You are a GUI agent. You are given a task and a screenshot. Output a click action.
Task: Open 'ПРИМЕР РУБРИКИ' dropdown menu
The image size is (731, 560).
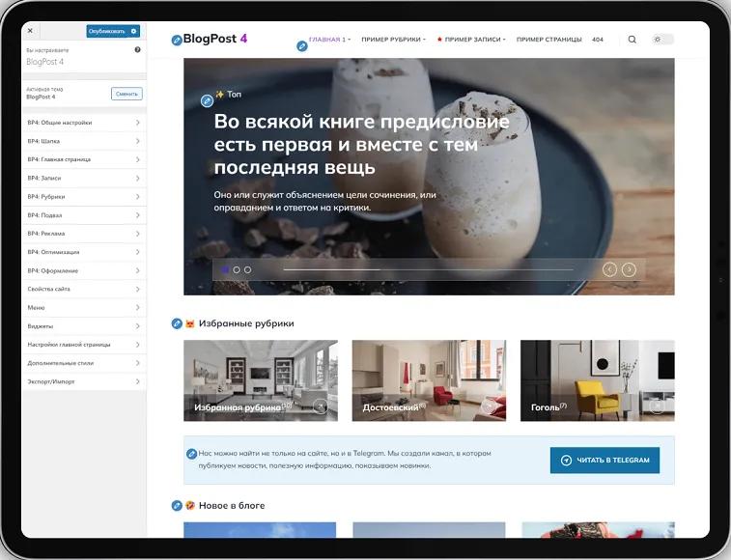point(393,40)
